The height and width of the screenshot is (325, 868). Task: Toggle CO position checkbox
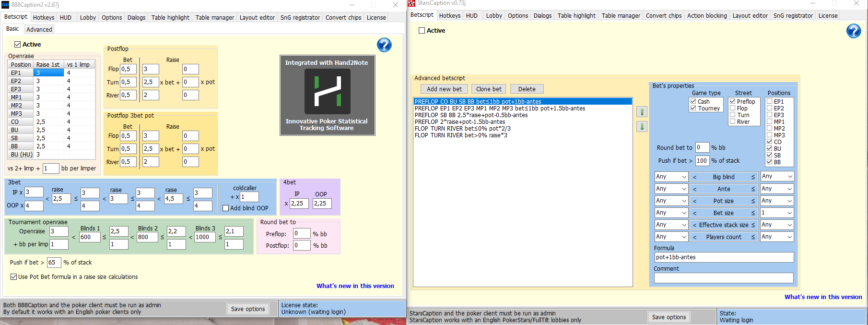tap(769, 142)
